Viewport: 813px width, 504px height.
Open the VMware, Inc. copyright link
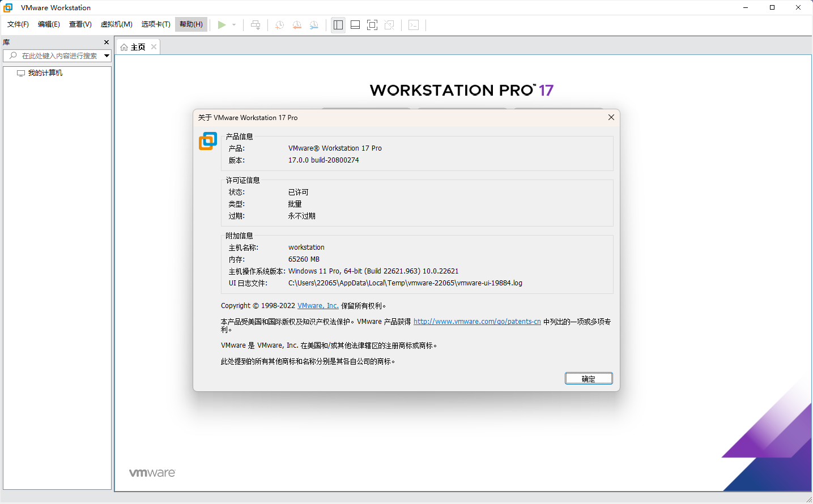(318, 306)
